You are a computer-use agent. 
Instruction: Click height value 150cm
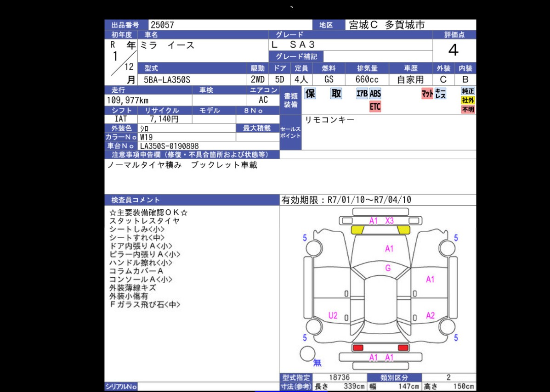[x=463, y=386]
